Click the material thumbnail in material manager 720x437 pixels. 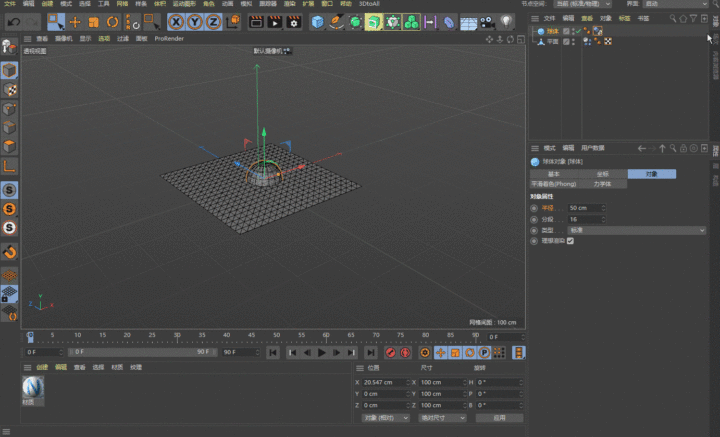click(33, 386)
